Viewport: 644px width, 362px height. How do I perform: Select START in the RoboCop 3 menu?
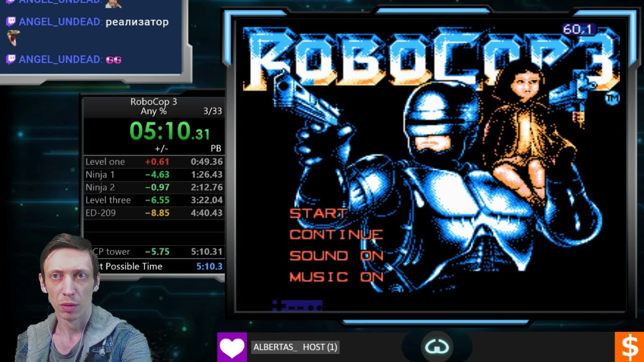tap(318, 213)
